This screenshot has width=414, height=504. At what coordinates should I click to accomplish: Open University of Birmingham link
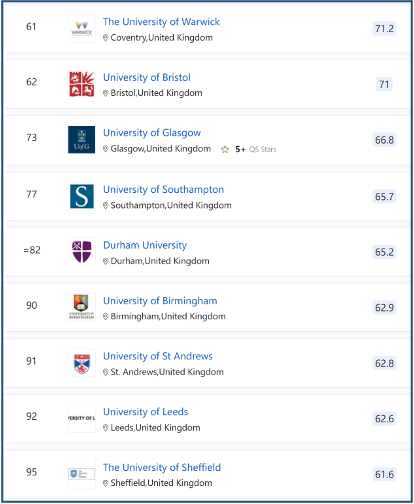(x=160, y=301)
